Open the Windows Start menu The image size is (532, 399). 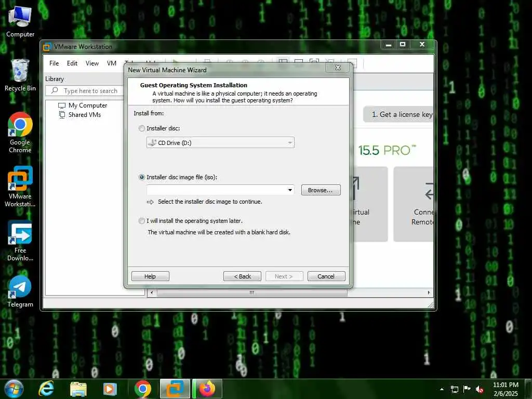[14, 389]
